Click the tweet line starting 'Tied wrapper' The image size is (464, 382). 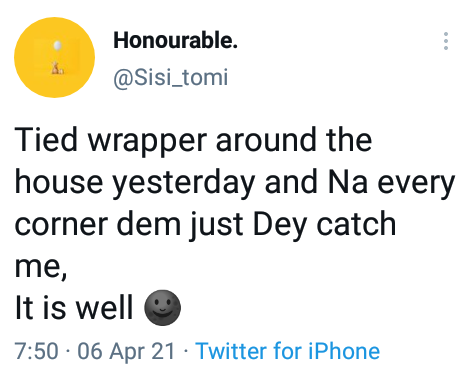[x=193, y=141]
